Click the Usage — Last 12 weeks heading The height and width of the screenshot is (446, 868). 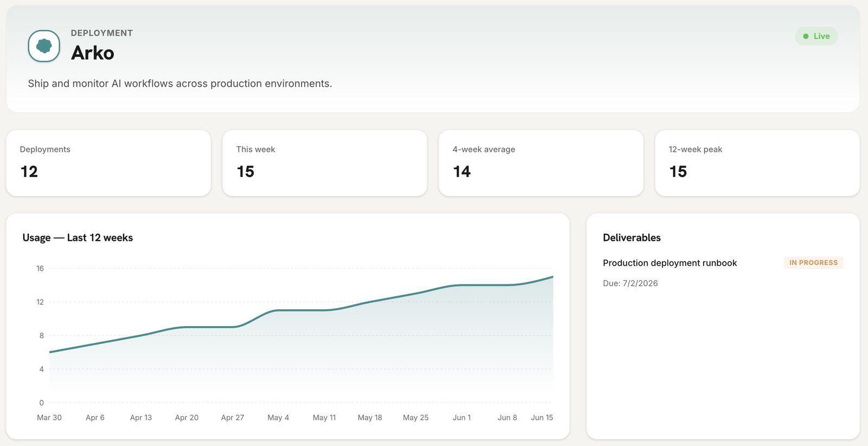point(78,238)
